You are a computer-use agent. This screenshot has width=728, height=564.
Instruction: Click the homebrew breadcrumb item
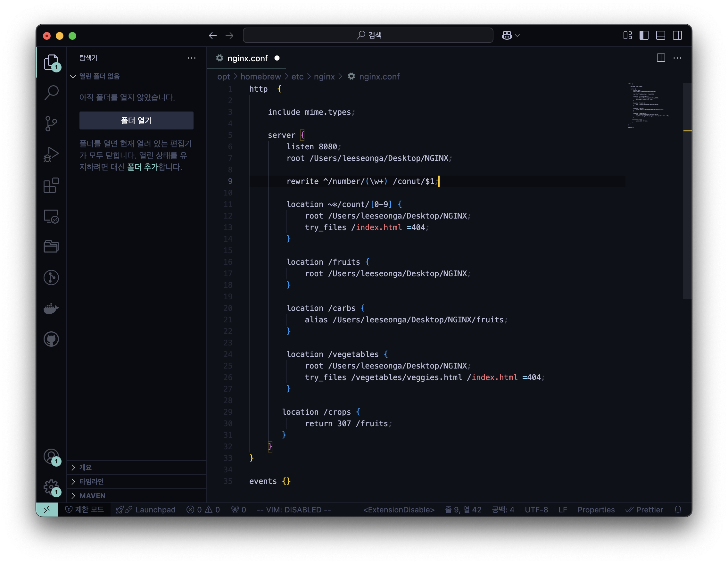click(x=260, y=77)
